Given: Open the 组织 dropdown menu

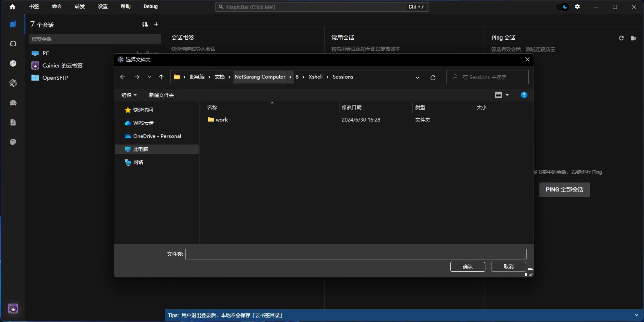Looking at the screenshot, I should pyautogui.click(x=129, y=95).
